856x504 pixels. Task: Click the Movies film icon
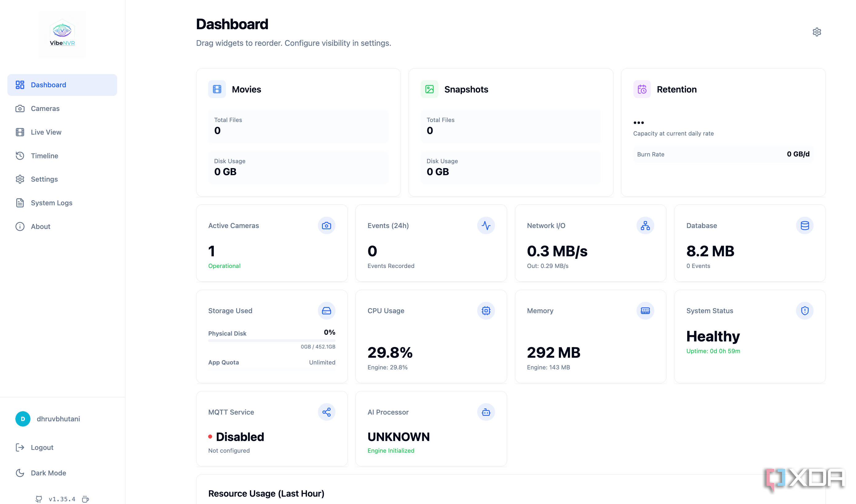point(217,89)
